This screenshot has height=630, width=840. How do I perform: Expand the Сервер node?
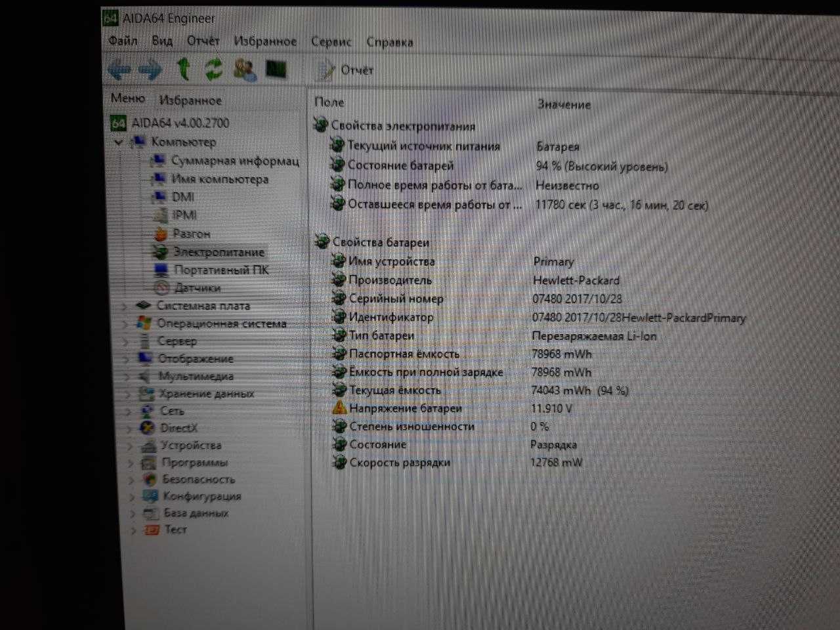pos(125,341)
